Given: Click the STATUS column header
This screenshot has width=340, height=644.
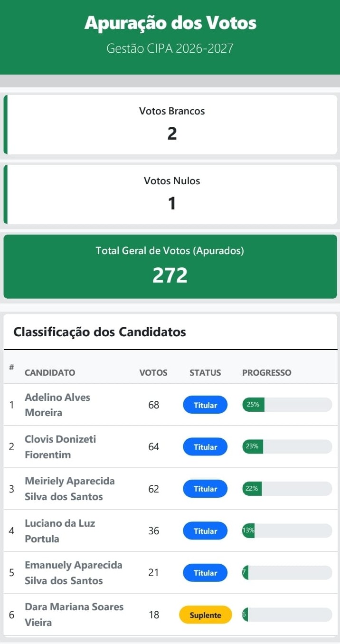Looking at the screenshot, I should [x=205, y=373].
